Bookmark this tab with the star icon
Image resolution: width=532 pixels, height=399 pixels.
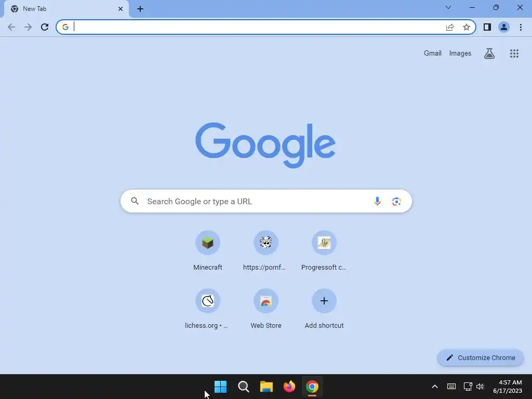pyautogui.click(x=467, y=27)
